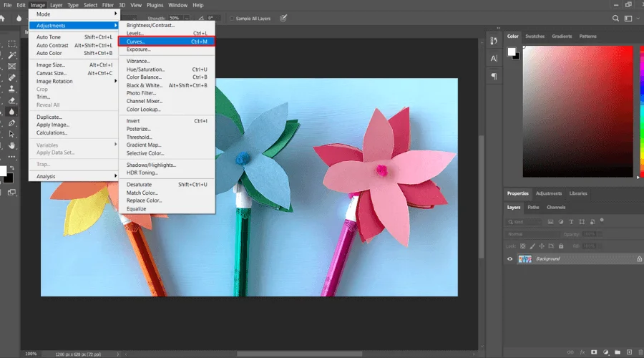The height and width of the screenshot is (358, 644).
Task: Select the Healing Brush bandage tool
Action: [12, 77]
